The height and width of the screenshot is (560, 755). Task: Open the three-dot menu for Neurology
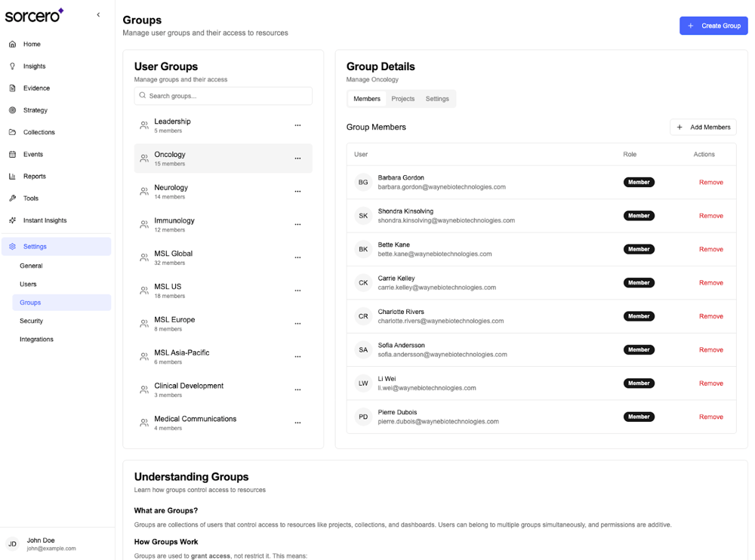297,192
